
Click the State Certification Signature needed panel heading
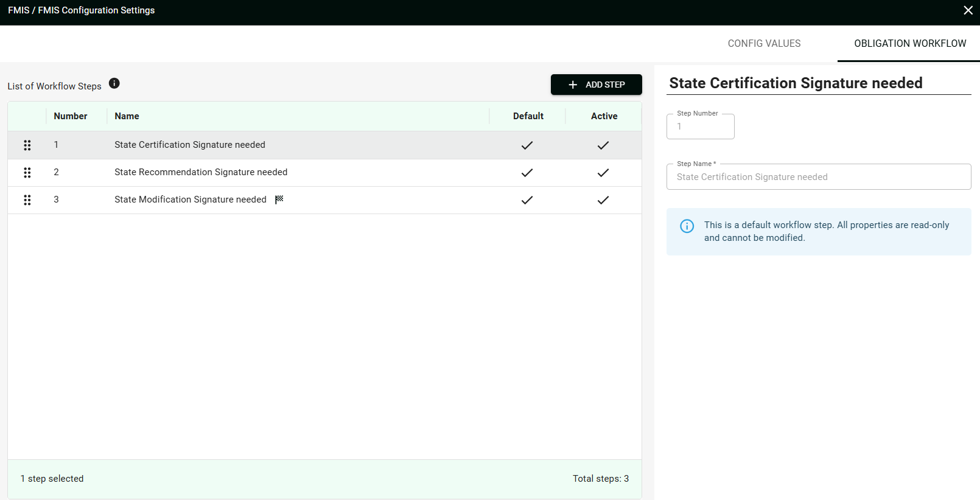point(796,83)
